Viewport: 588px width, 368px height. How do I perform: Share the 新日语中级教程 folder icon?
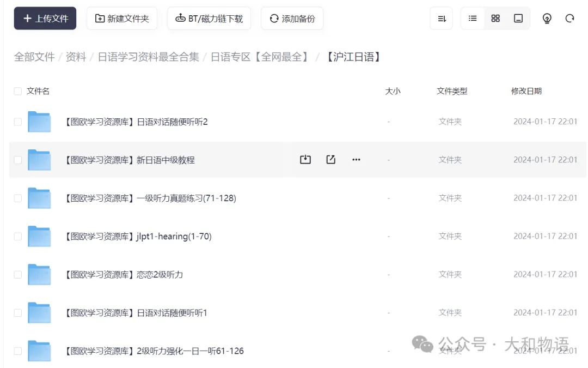click(x=331, y=160)
